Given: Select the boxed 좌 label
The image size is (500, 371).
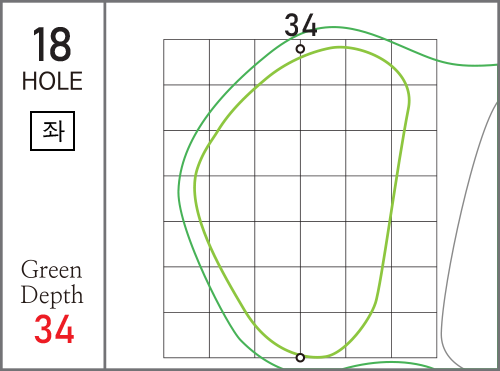Looking at the screenshot, I should tap(52, 131).
